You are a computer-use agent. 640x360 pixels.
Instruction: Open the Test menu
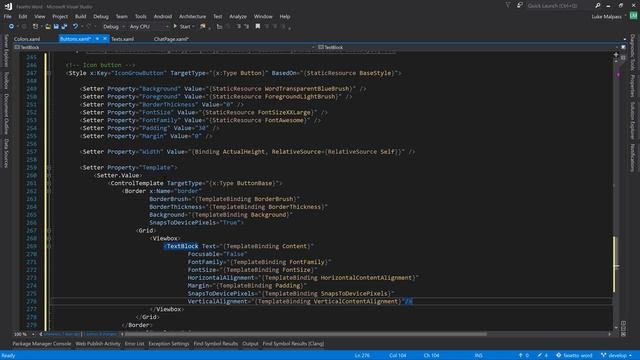pyautogui.click(x=218, y=16)
